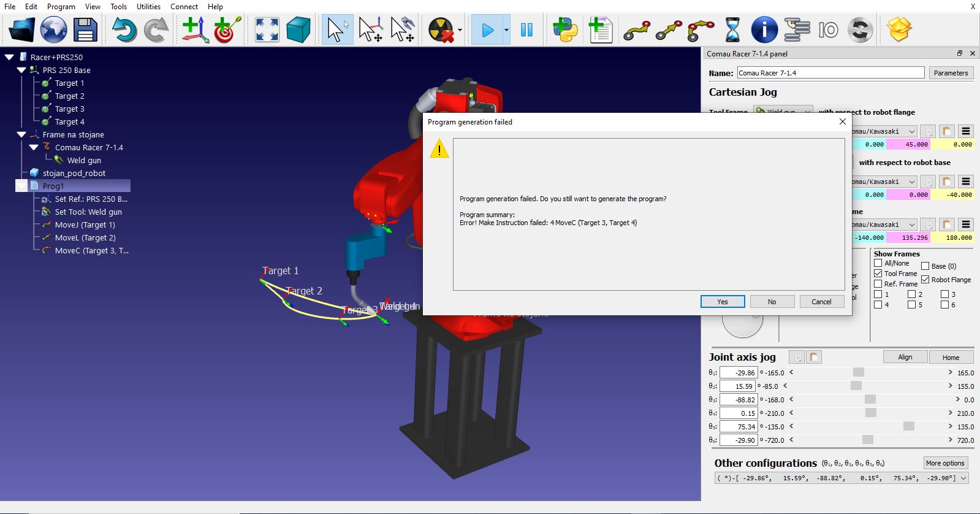Screen dimensions: 980x514
Task: Select the isometric view cube icon
Action: click(298, 29)
